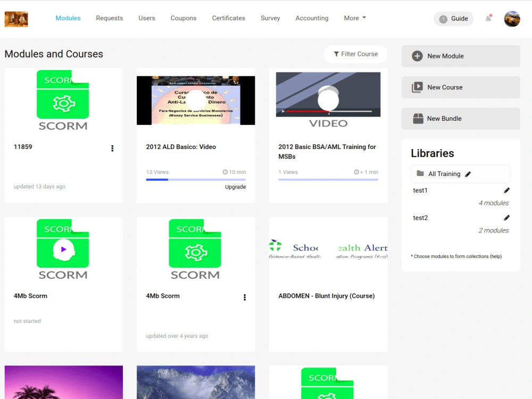The image size is (532, 399).
Task: Click progress bar of 2012 ALD Basico: Video
Action: 196,179
